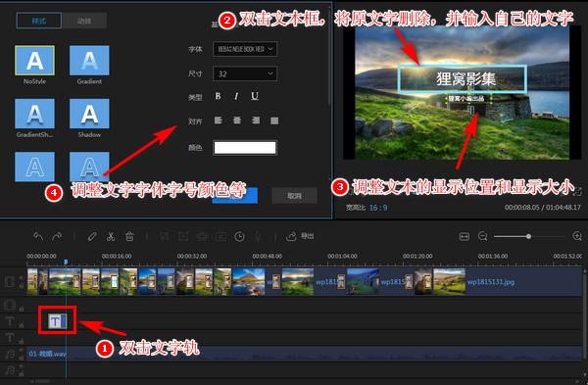Viewport: 588px width, 385px height.
Task: Select the zoom frame tool icon
Action: pos(183,236)
